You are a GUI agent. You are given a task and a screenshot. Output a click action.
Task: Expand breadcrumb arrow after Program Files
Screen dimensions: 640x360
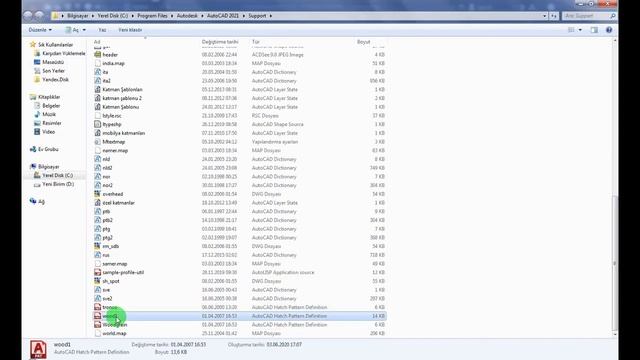point(172,16)
